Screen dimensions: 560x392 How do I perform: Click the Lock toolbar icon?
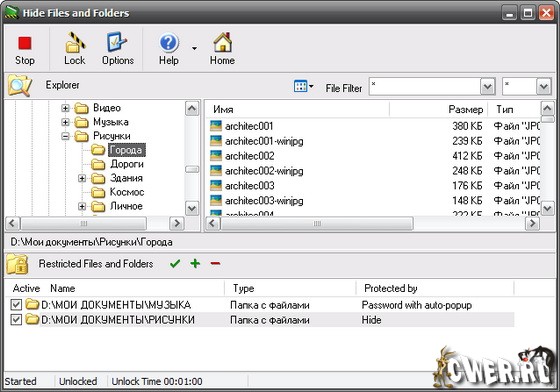coord(75,42)
